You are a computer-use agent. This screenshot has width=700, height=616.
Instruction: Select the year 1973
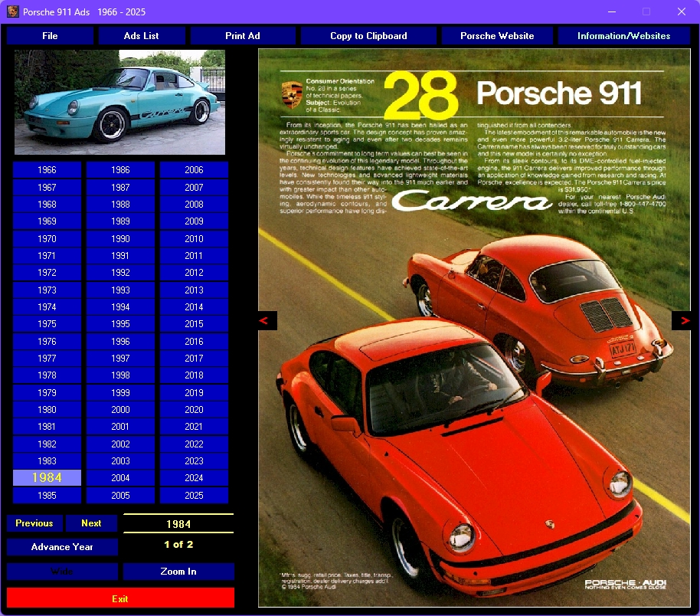coord(47,290)
